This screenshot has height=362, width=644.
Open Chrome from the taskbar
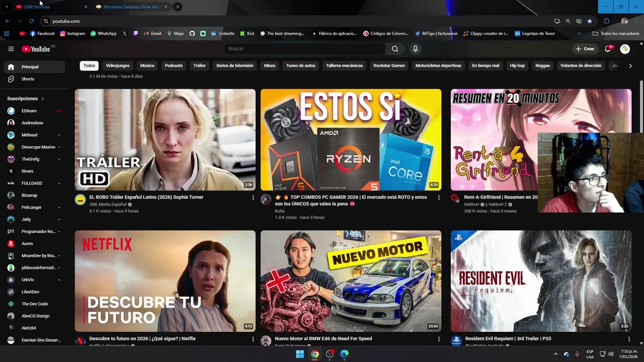tap(314, 354)
